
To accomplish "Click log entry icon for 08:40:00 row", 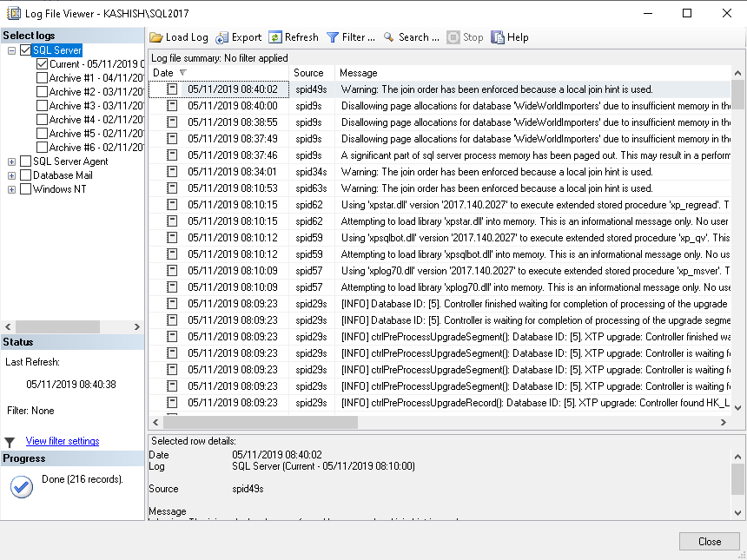I will [172, 106].
